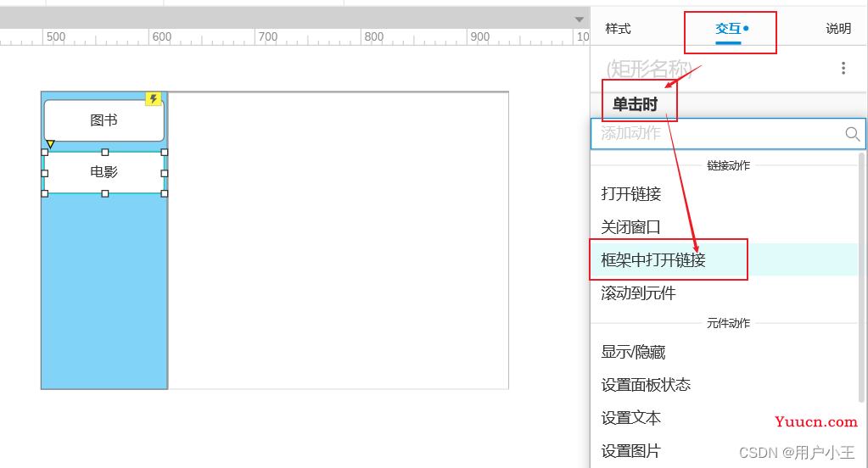This screenshot has width=868, height=468.
Task: Choose the 设置文本 action
Action: pyautogui.click(x=631, y=418)
